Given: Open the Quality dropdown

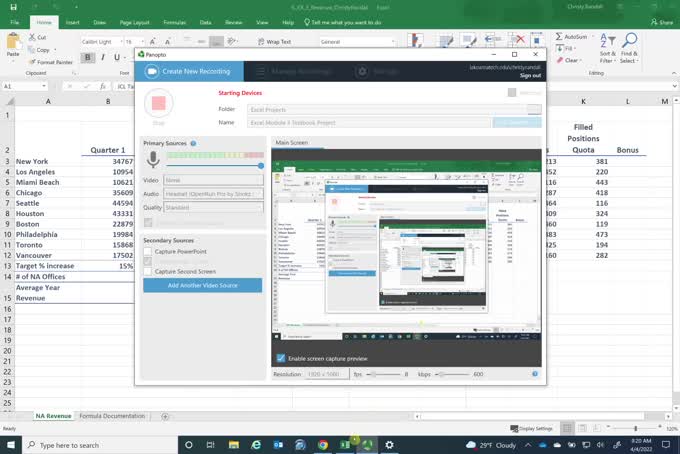Looking at the screenshot, I should (x=213, y=208).
